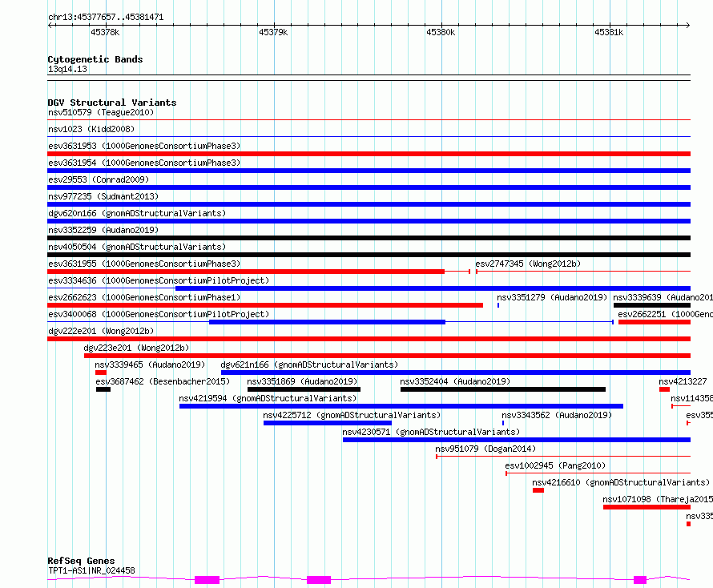
Task: Open the esv1002945 (Pang2010) label
Action: (x=555, y=465)
